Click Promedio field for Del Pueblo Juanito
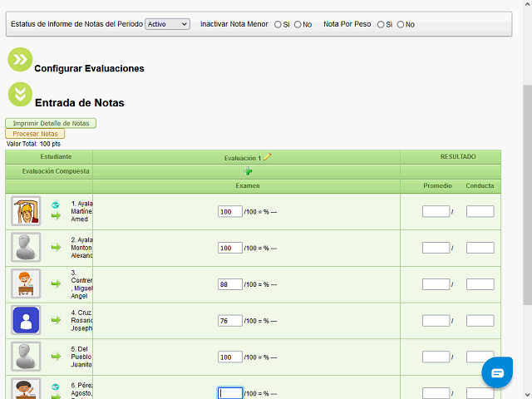The width and height of the screenshot is (532, 399). [x=436, y=357]
